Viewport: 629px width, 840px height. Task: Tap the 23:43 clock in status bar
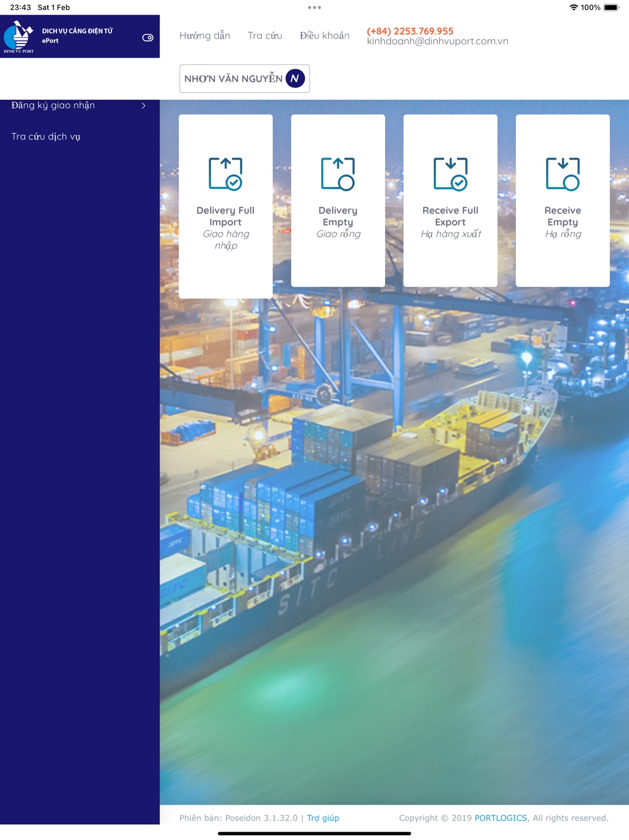pyautogui.click(x=21, y=7)
